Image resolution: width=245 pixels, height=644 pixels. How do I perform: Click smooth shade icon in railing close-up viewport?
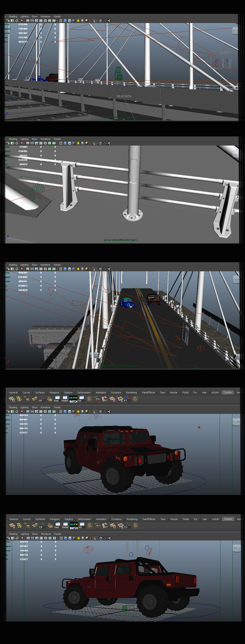[65, 143]
